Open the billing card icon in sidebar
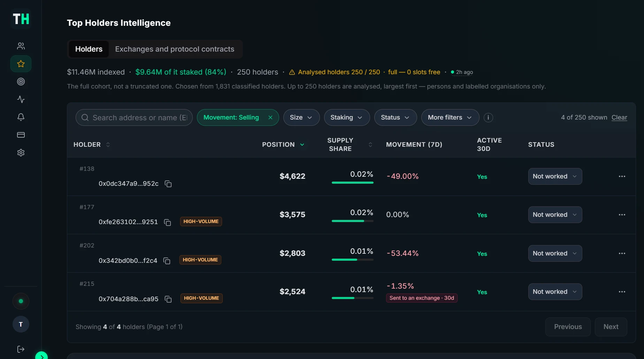The height and width of the screenshot is (359, 644). pos(21,135)
